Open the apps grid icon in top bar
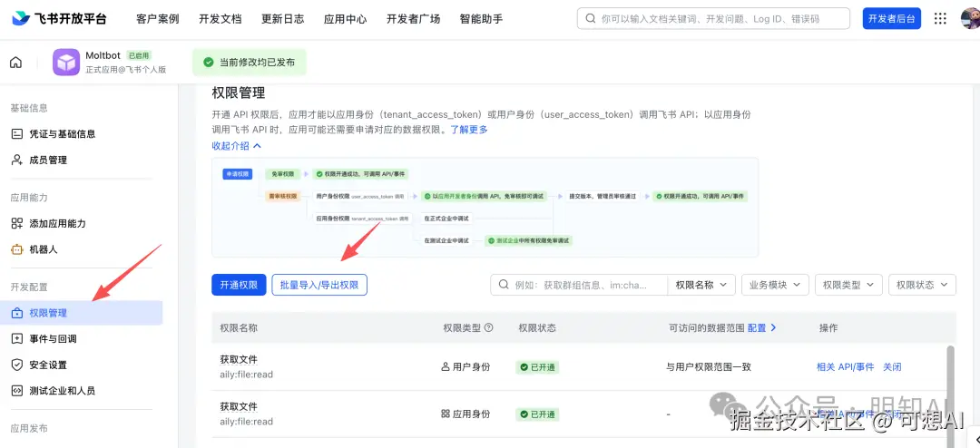This screenshot has width=980, height=448. point(940,19)
